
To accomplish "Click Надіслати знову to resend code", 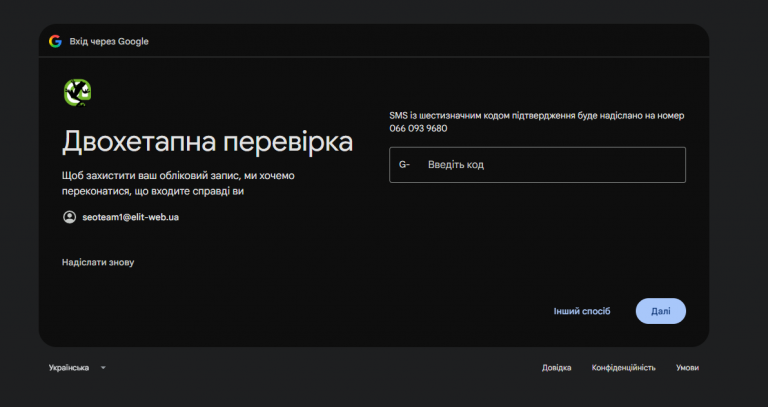I will tap(98, 263).
